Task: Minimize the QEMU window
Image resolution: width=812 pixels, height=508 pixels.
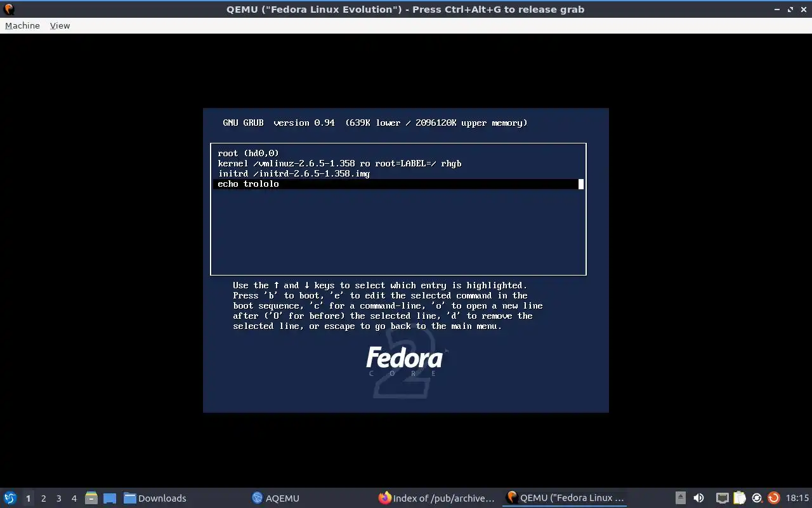Action: (x=778, y=10)
